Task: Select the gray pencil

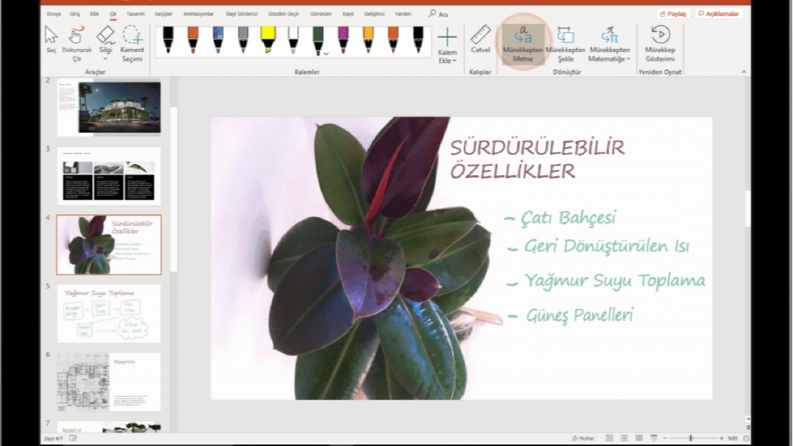Action: tap(243, 39)
